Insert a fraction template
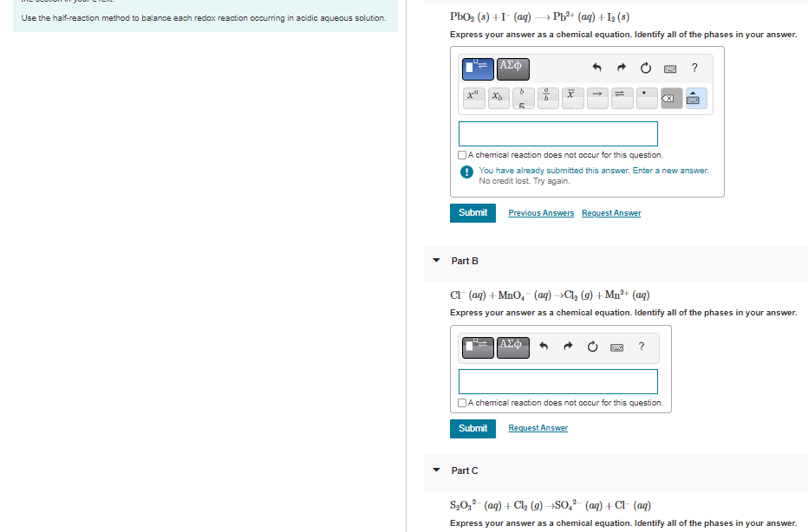The image size is (808, 532). (548, 98)
